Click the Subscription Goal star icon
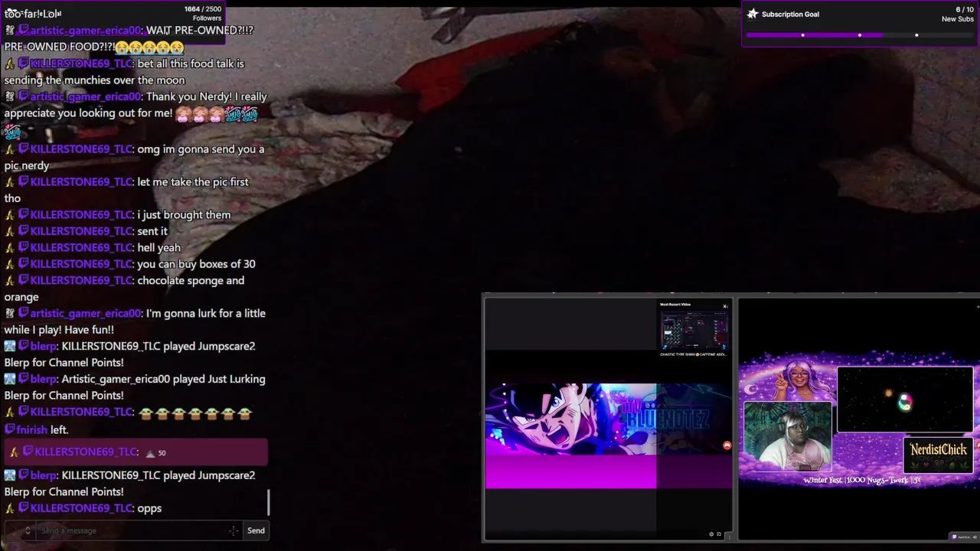Viewport: 980px width, 551px height. [x=753, y=14]
